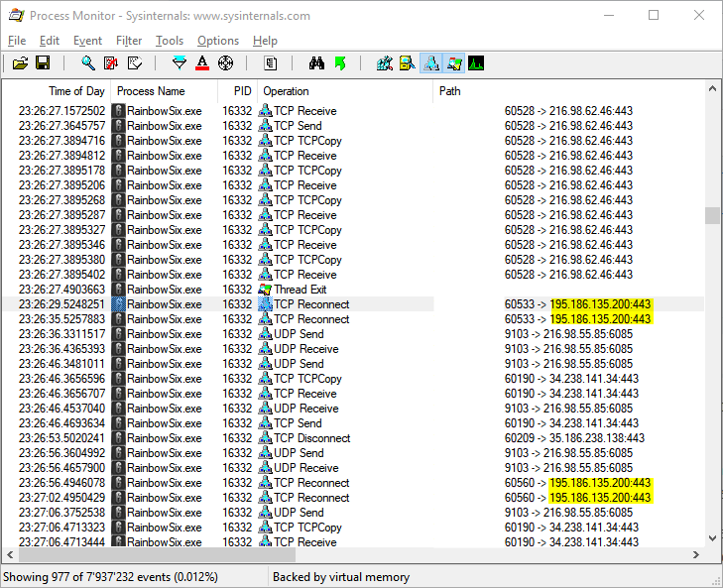
Task: Clear the display using the eraser icon
Action: [x=135, y=63]
